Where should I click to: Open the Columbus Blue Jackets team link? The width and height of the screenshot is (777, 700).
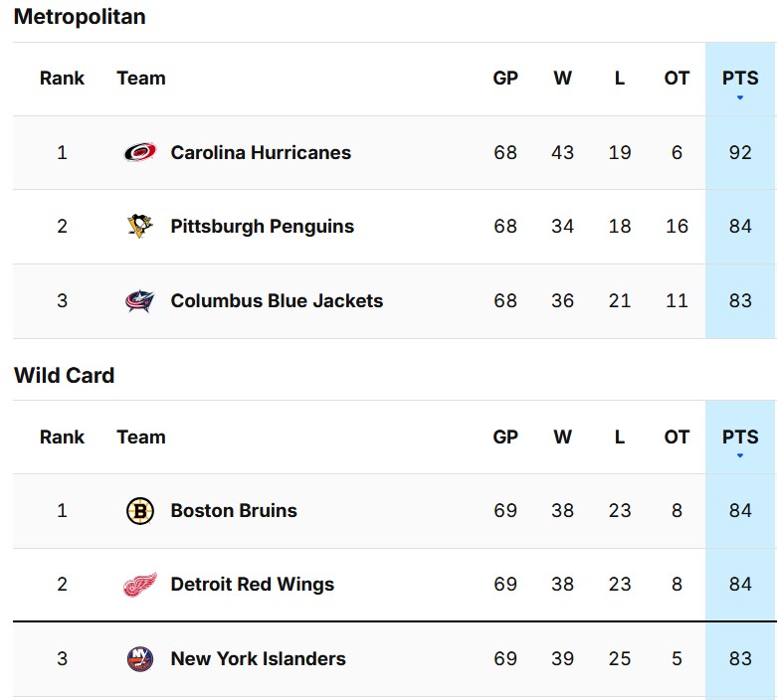(x=277, y=301)
